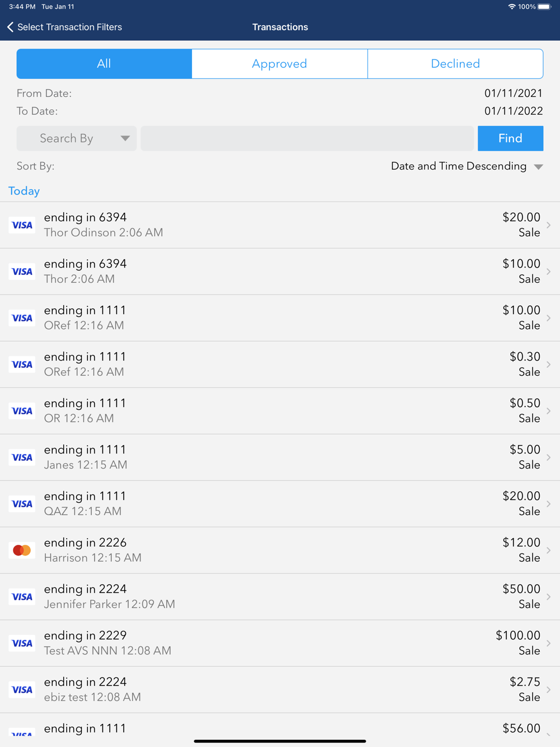Viewport: 560px width, 747px height.
Task: Open the Date and Time Descending sort dropdown
Action: tap(467, 166)
